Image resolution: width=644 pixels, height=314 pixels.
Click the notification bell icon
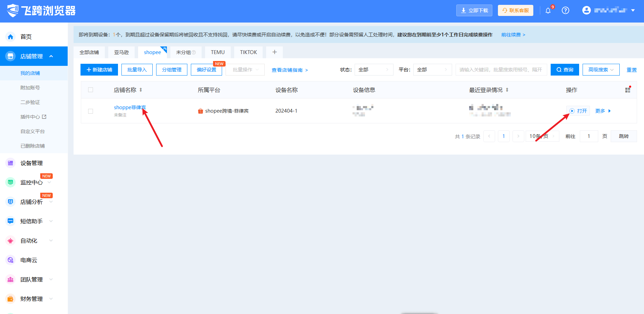tap(548, 10)
